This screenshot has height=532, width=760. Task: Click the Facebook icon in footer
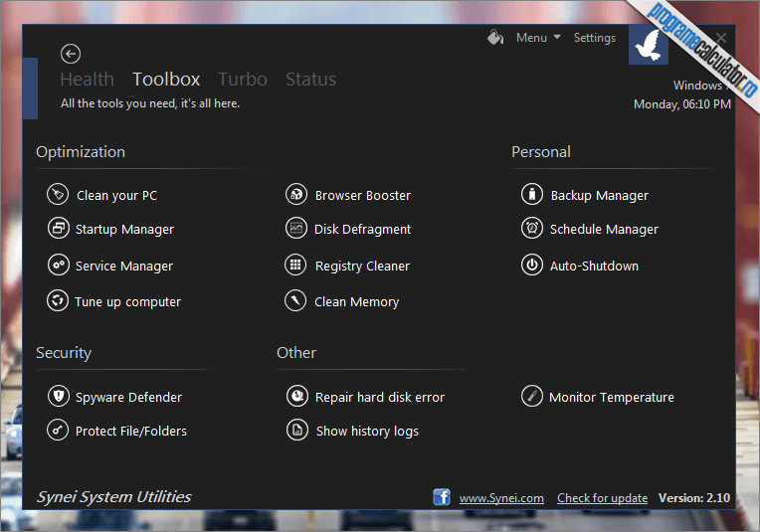[442, 497]
